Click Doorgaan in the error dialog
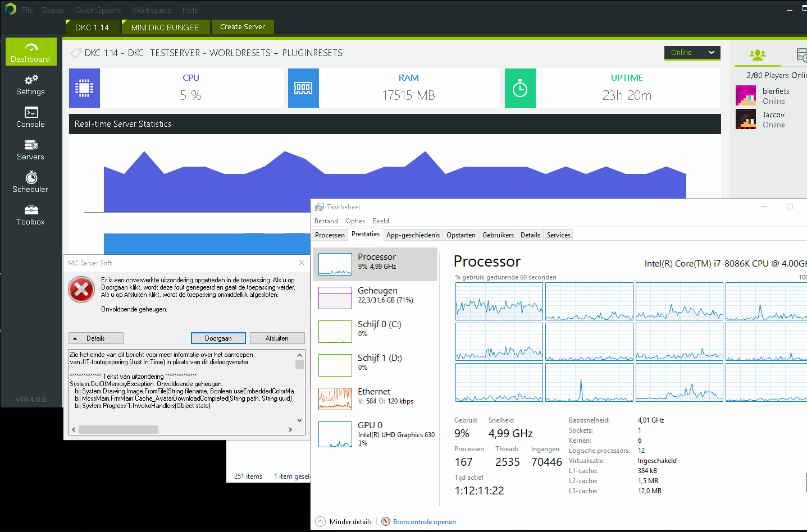This screenshot has width=807, height=532. 218,338
